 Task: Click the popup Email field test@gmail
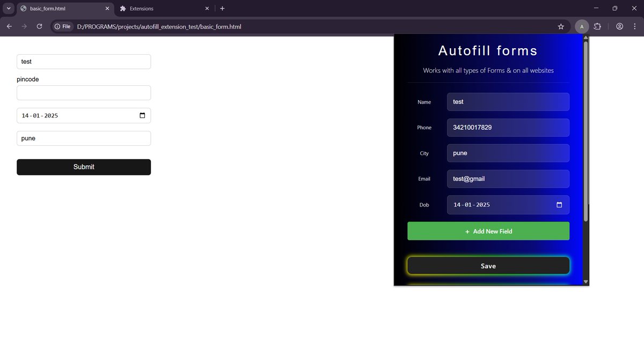508,179
